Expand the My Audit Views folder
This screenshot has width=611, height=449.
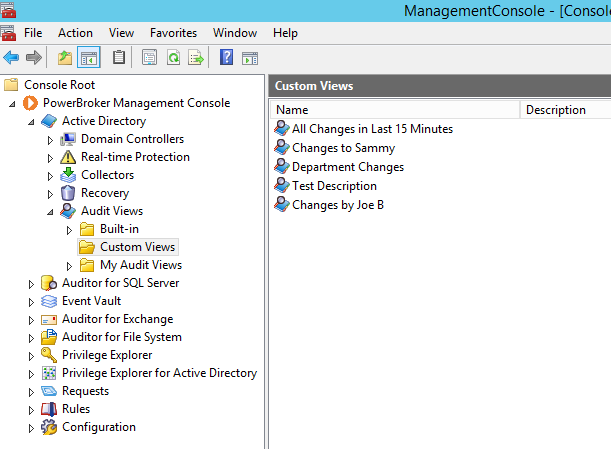pyautogui.click(x=69, y=265)
